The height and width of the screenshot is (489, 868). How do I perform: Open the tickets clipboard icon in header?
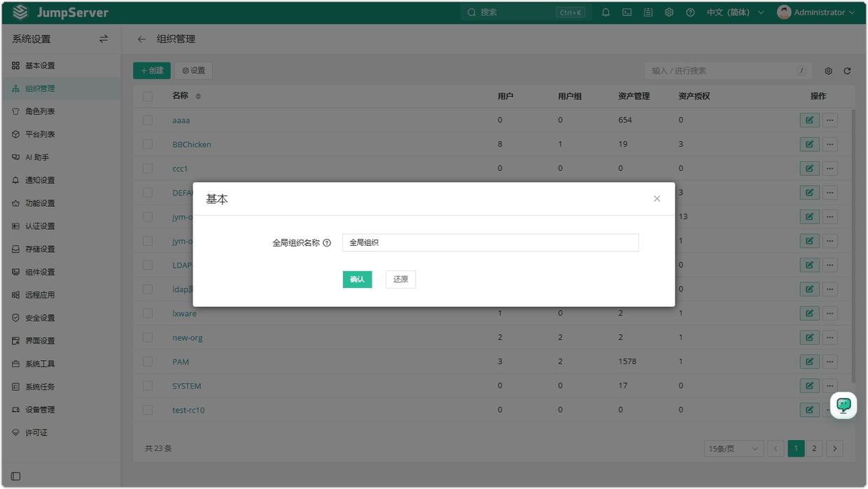(x=648, y=13)
